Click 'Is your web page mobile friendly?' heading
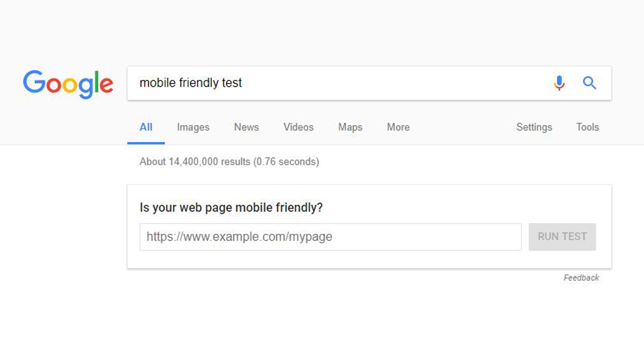Image resolution: width=644 pixels, height=346 pixels. [231, 208]
